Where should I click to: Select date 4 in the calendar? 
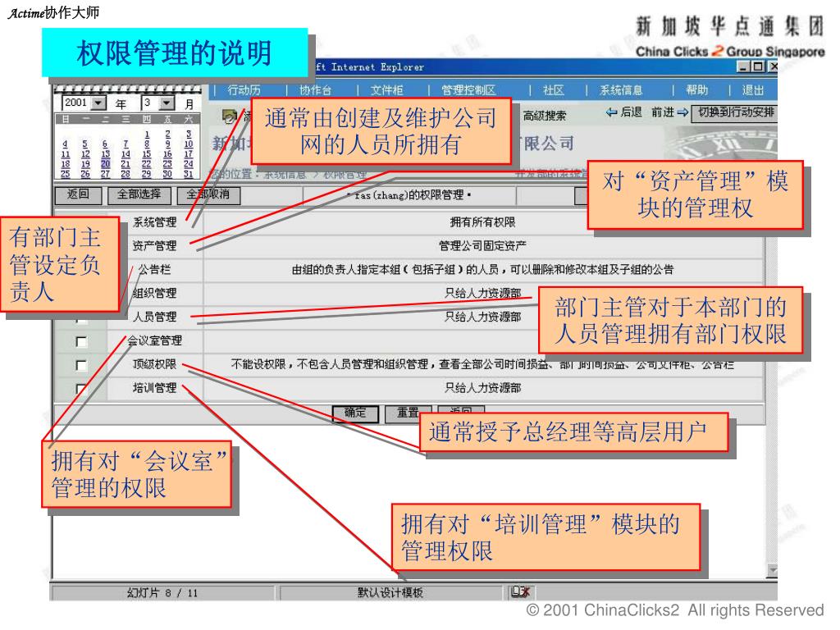(x=65, y=144)
